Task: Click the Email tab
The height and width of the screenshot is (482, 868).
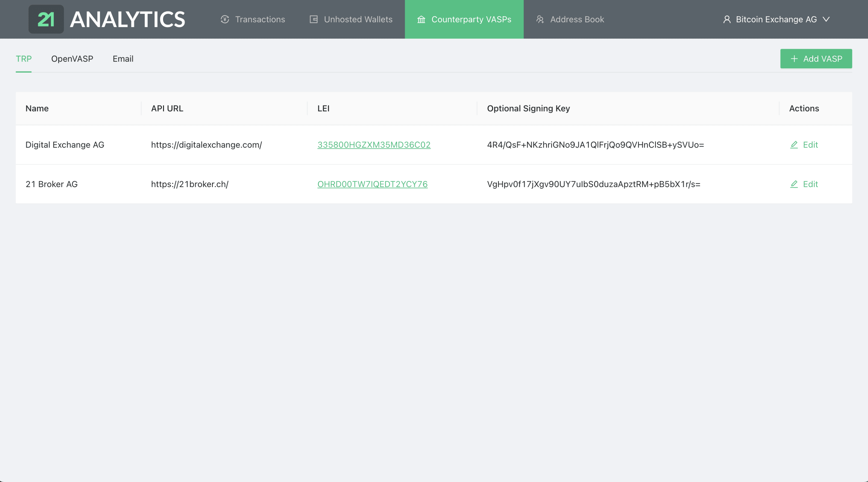Action: click(123, 58)
